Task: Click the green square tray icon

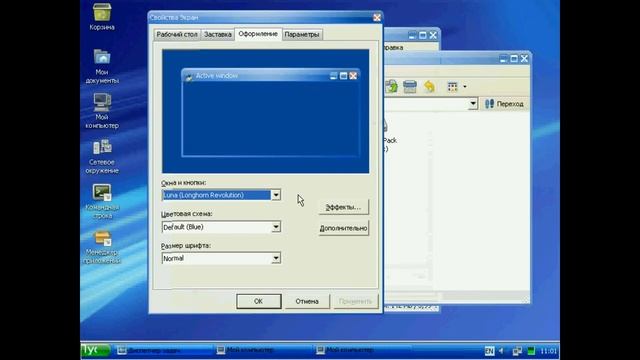Action: pyautogui.click(x=531, y=351)
